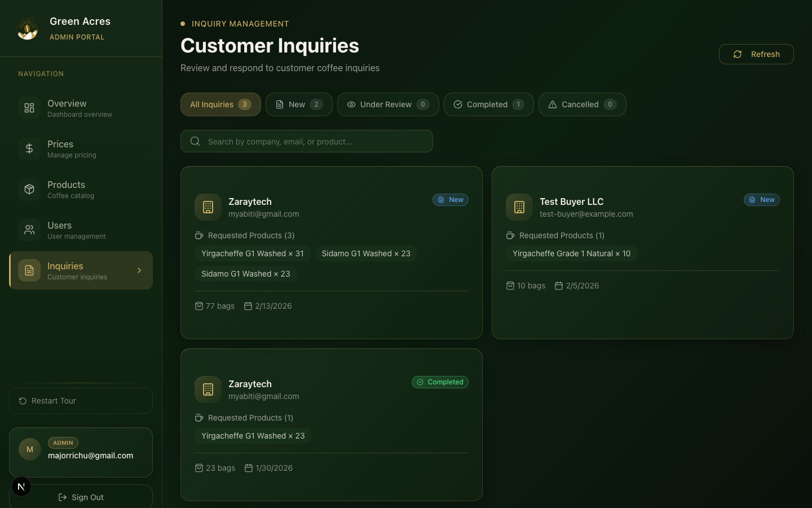Click building icon on Test Buyer LLC card
812x508 pixels.
[x=519, y=207]
